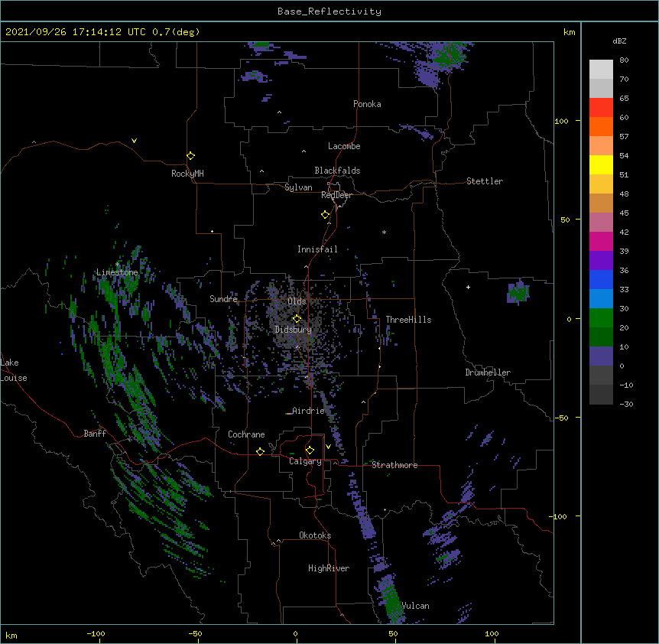The image size is (659, 644).
Task: Click the yellow marker above Calgary label
Action: pyautogui.click(x=310, y=450)
